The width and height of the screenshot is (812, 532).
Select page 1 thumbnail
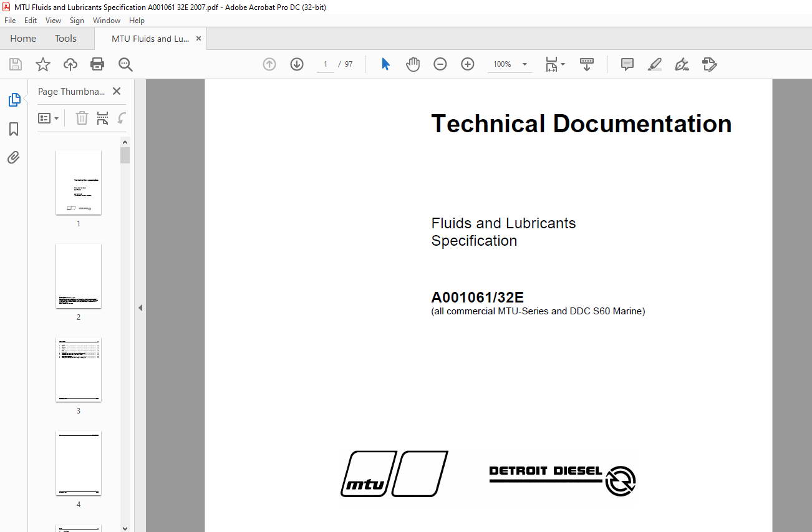(x=79, y=182)
